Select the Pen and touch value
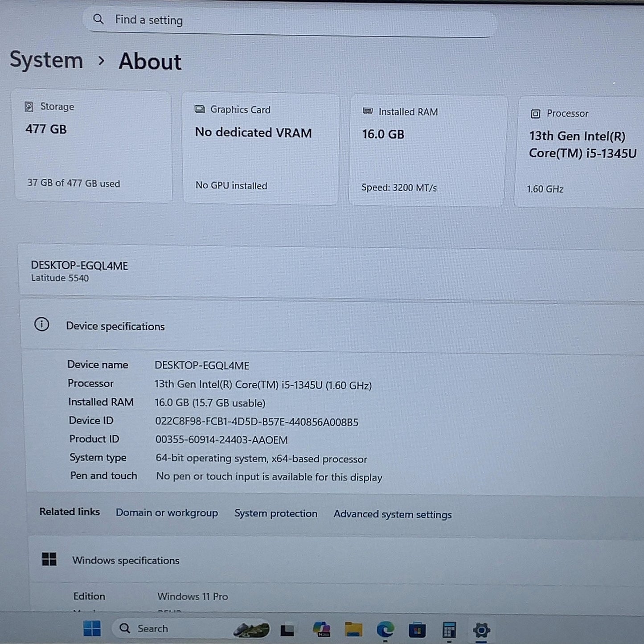 click(269, 477)
